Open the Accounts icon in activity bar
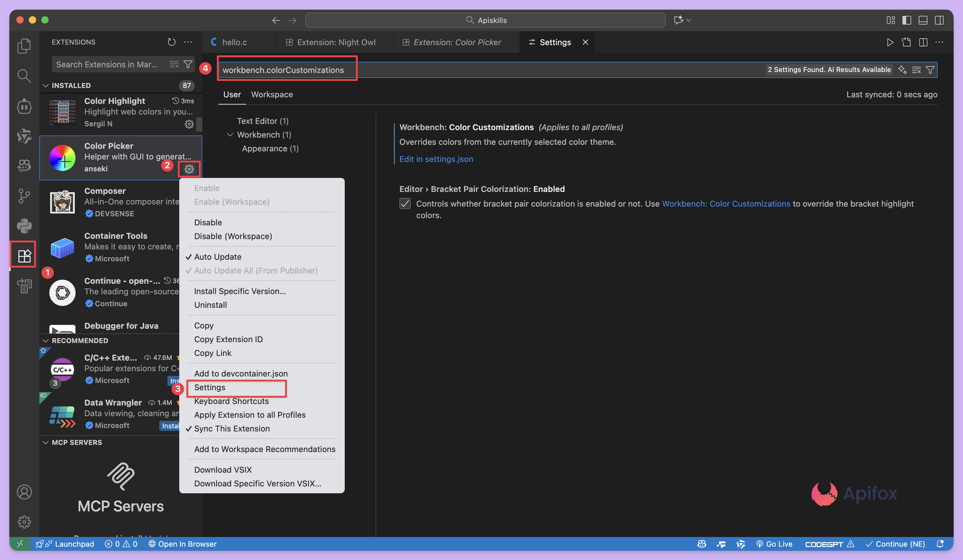Screen dimensions: 963x560 pyautogui.click(x=24, y=492)
